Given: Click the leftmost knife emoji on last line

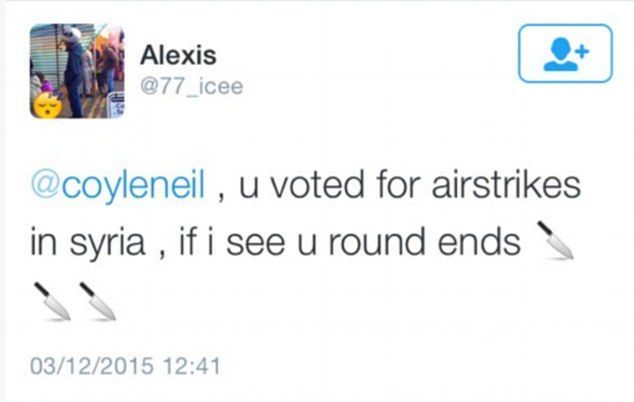Looking at the screenshot, I should [x=53, y=302].
